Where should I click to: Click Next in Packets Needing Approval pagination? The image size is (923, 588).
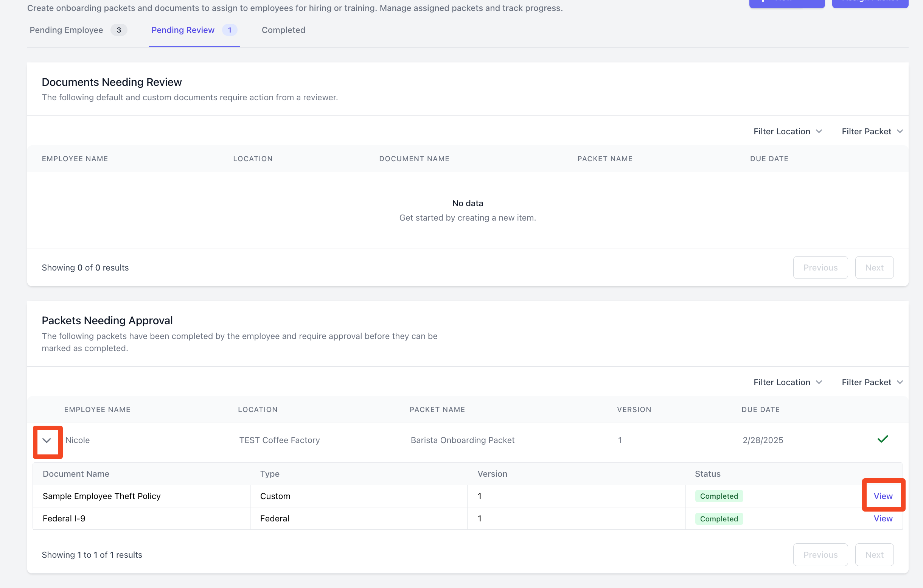coord(874,555)
